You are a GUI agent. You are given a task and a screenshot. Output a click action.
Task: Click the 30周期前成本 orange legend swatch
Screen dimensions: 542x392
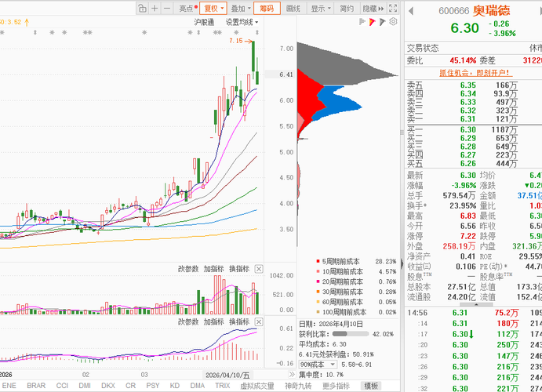coord(318,292)
